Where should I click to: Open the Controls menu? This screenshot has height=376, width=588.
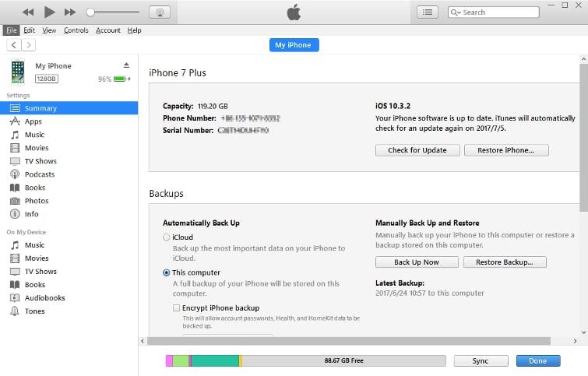[x=76, y=30]
